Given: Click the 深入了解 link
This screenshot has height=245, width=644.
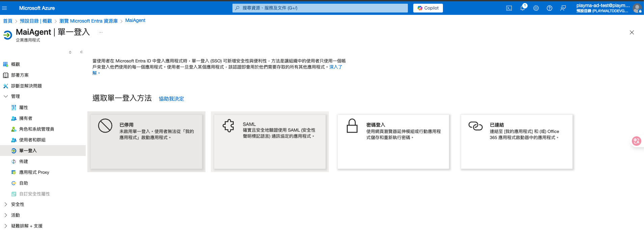Looking at the screenshot, I should coord(336,67).
